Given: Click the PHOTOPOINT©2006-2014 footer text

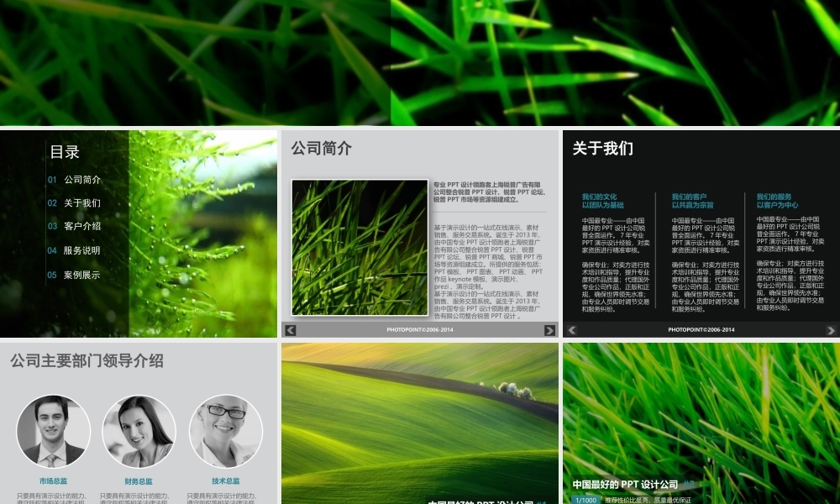Looking at the screenshot, I should (x=420, y=329).
